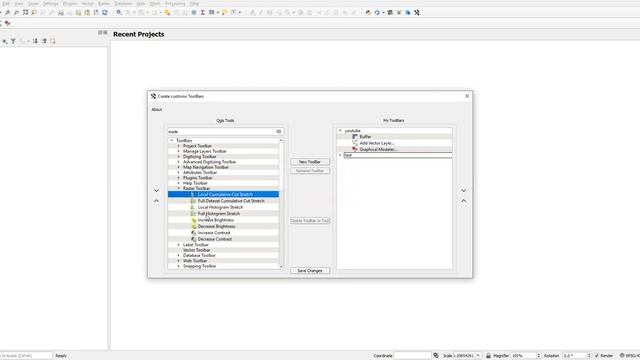Open the Vector menu

[x=87, y=4]
